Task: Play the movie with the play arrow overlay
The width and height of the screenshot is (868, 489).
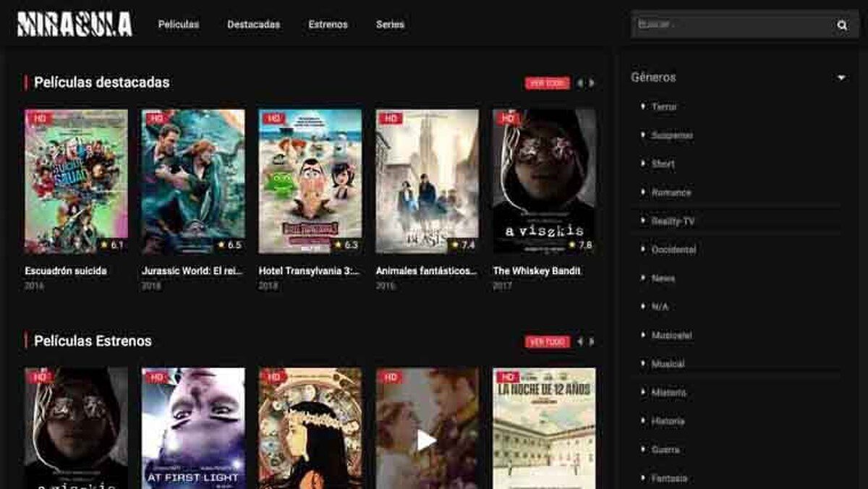Action: click(427, 439)
